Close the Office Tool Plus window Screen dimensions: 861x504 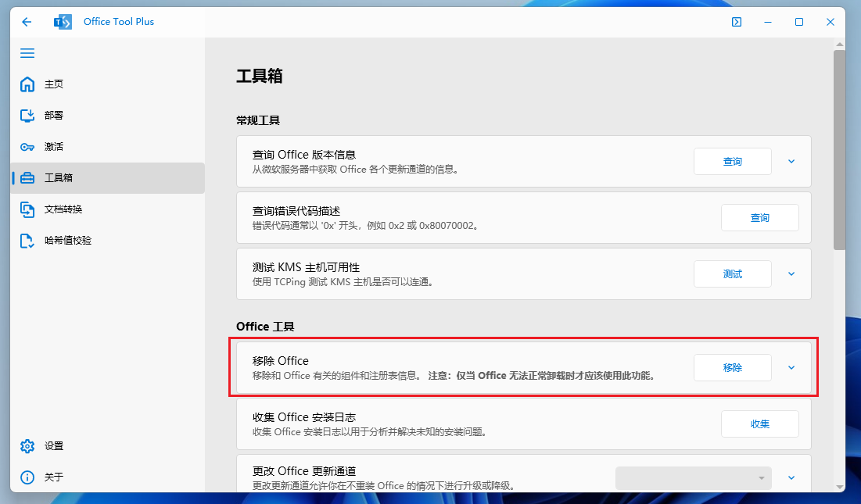pos(831,22)
